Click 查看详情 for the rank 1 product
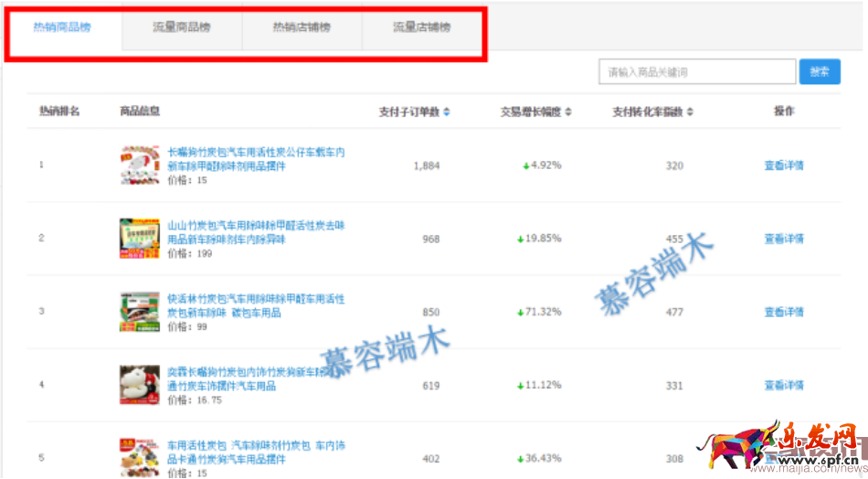 [784, 165]
